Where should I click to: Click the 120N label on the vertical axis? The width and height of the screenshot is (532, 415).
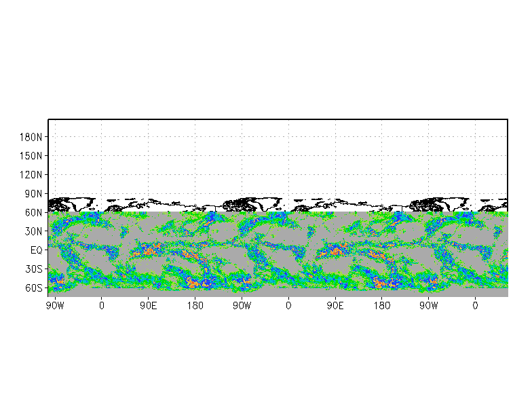coord(31,175)
